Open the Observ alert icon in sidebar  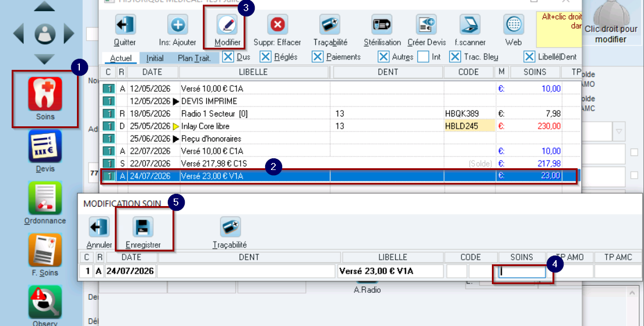click(x=45, y=302)
